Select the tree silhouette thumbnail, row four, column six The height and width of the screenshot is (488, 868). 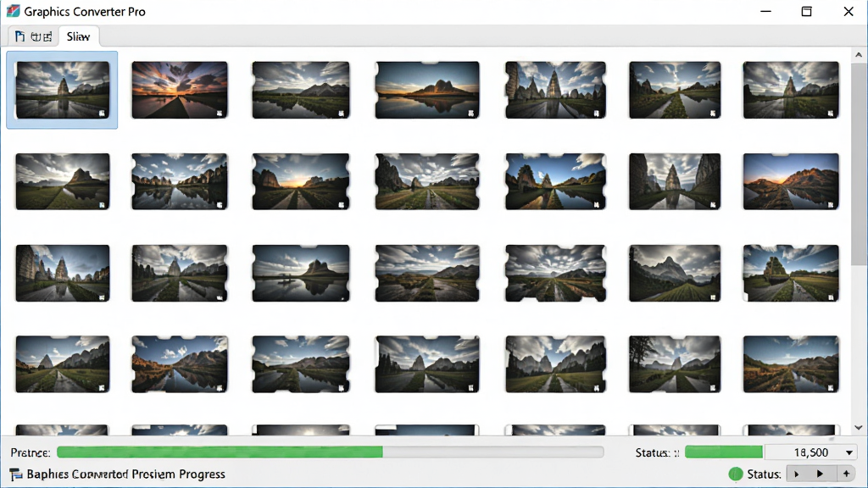(x=675, y=364)
